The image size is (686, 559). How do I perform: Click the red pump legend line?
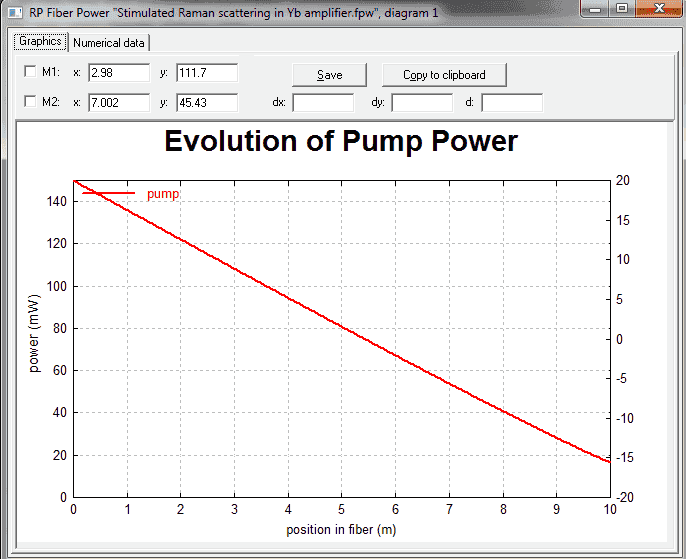click(108, 193)
